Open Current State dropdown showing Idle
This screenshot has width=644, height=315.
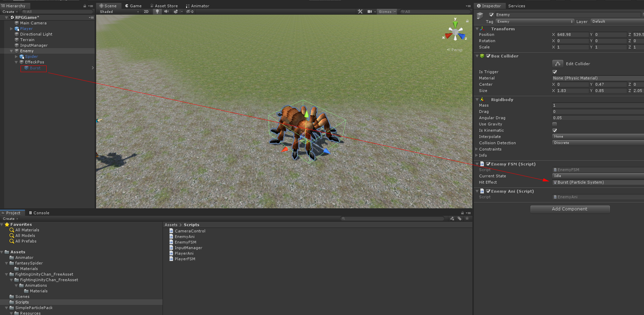(598, 176)
